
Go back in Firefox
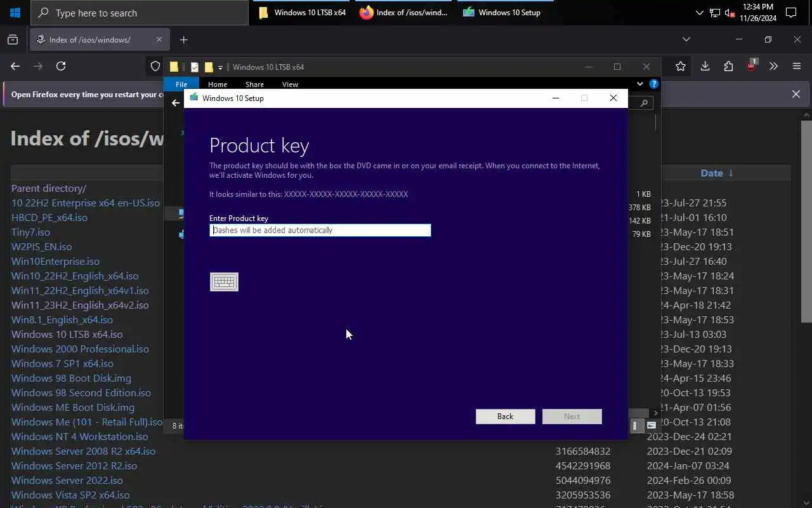tap(15, 66)
